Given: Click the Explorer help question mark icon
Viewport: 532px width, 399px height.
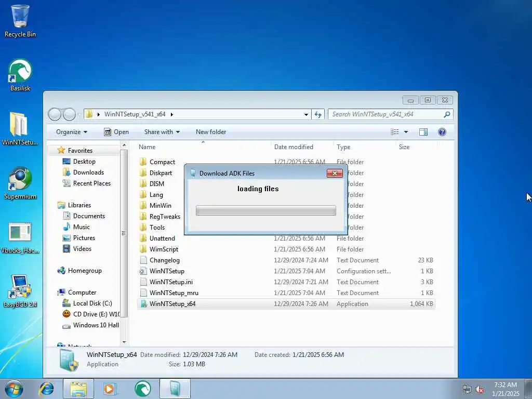Looking at the screenshot, I should point(442,132).
